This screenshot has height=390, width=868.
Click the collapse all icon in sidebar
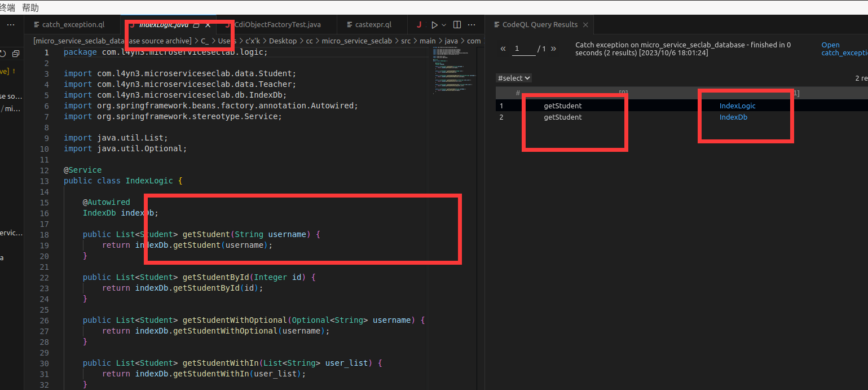[16, 54]
